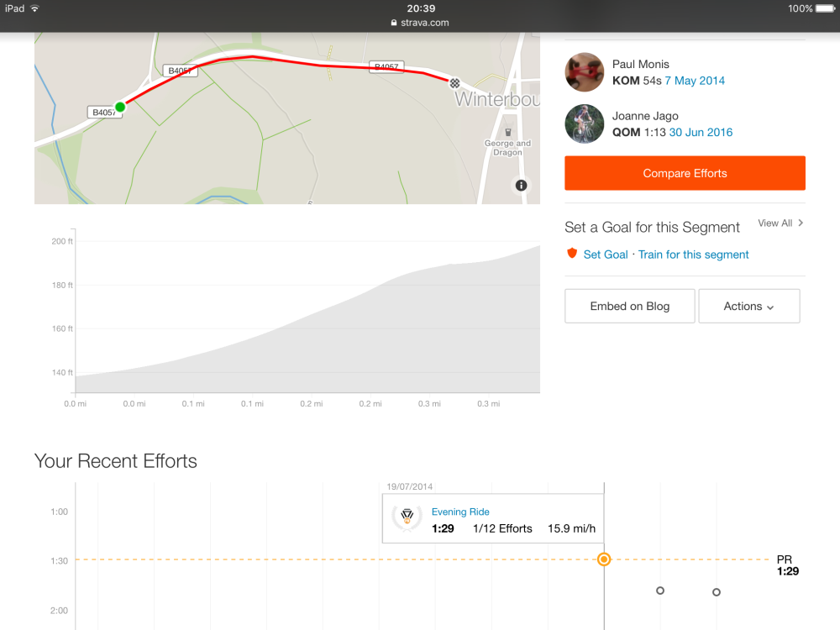Open the QOM date 30 Jun 2016
The height and width of the screenshot is (630, 840).
(701, 133)
